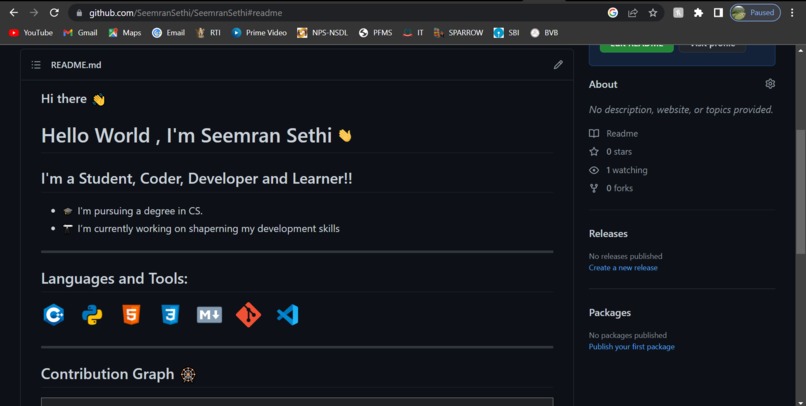Click the Releases heading
The width and height of the screenshot is (806, 406).
tap(608, 233)
